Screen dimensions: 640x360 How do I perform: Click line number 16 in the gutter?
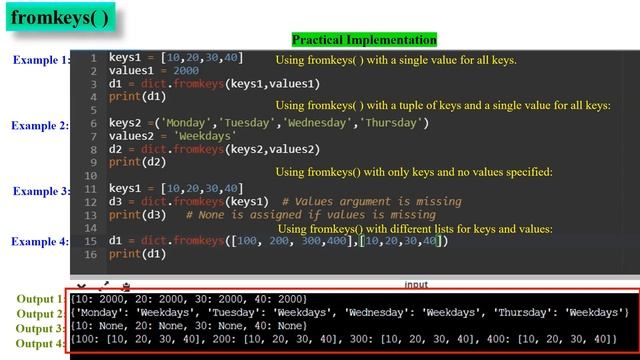click(x=91, y=254)
